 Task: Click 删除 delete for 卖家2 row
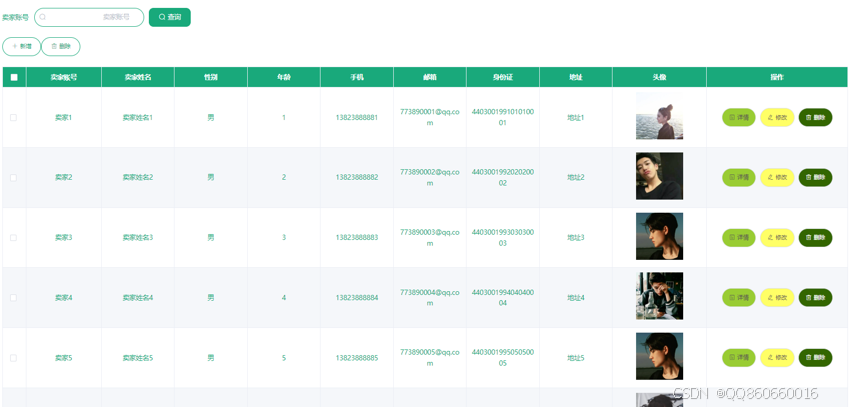(815, 177)
